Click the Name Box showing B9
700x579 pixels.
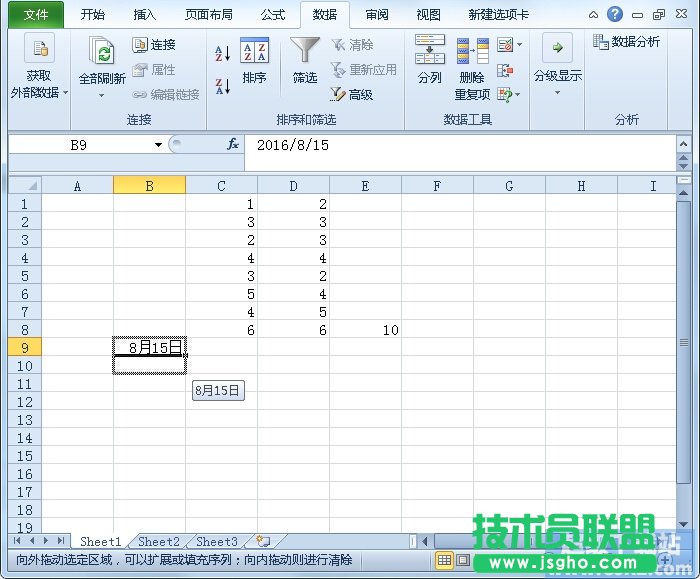[79, 145]
